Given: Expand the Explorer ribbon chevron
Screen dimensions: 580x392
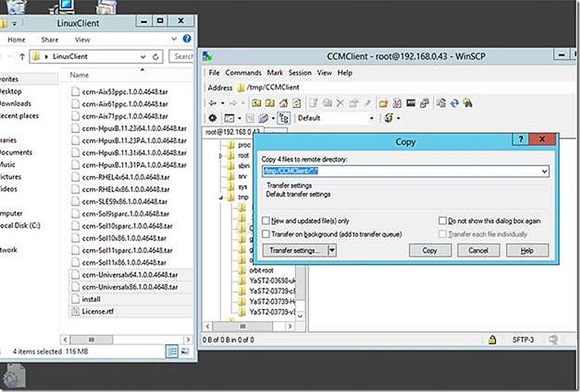Looking at the screenshot, I should tap(174, 39).
